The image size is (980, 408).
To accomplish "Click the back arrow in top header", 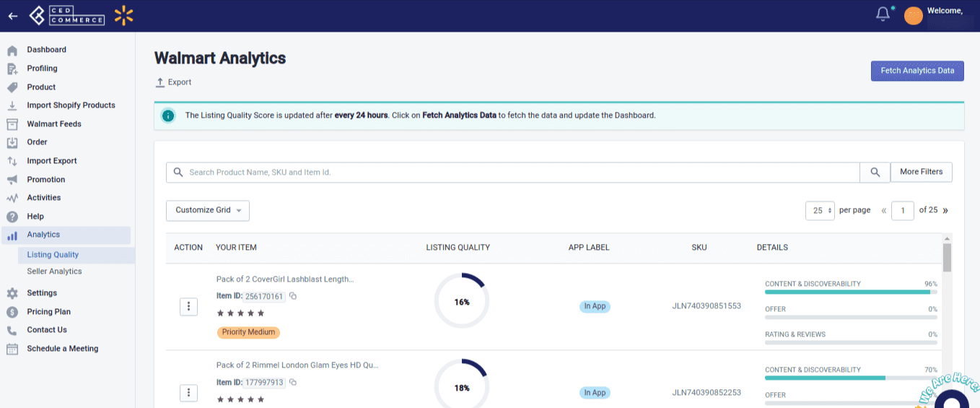I will pos(13,15).
